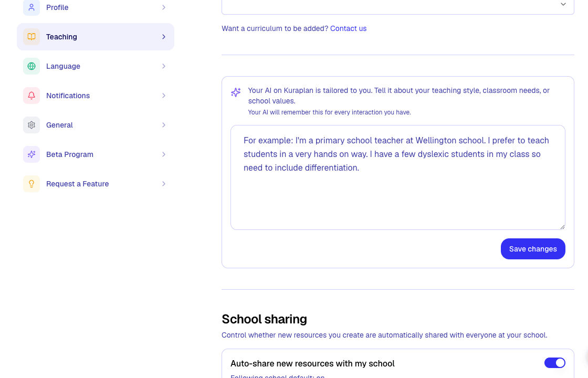Click chevron arrow next to General

point(164,125)
